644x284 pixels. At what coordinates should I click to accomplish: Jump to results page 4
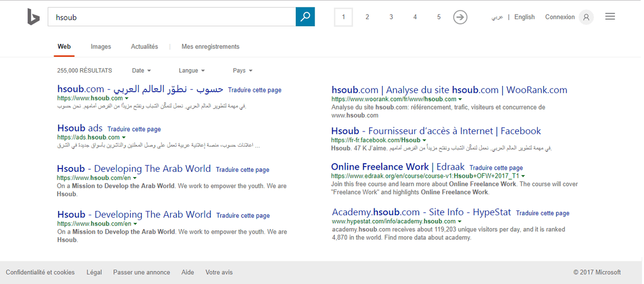[415, 17]
